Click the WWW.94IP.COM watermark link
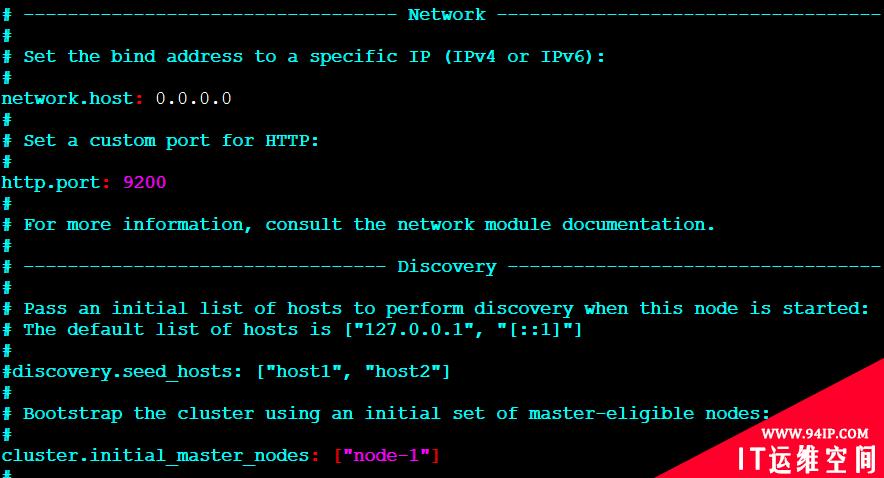 tap(815, 433)
